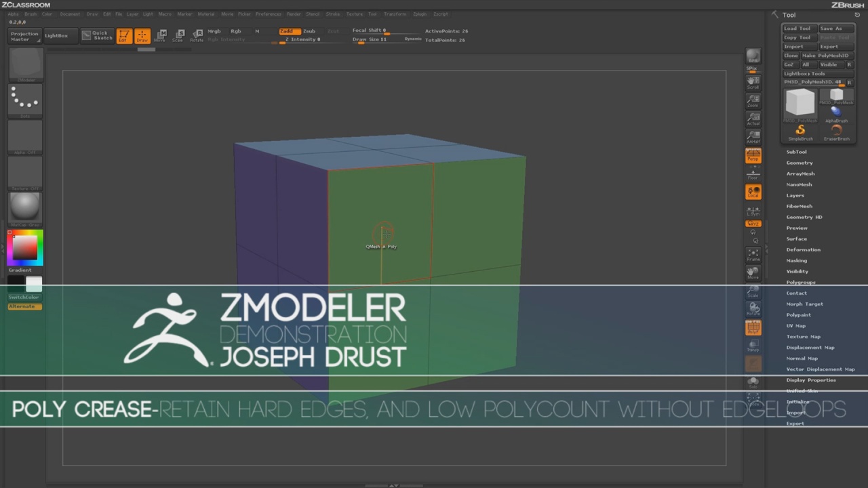Expand the Geometry subpalette

(800, 163)
